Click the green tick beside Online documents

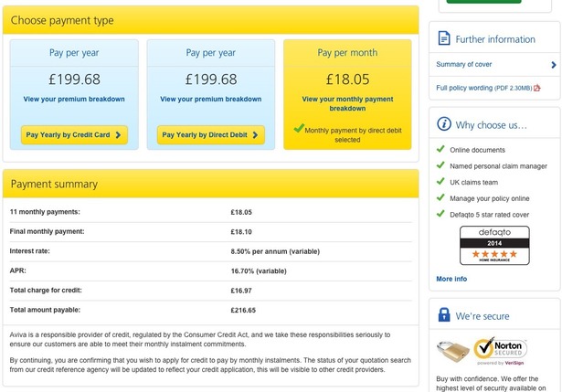click(x=441, y=149)
